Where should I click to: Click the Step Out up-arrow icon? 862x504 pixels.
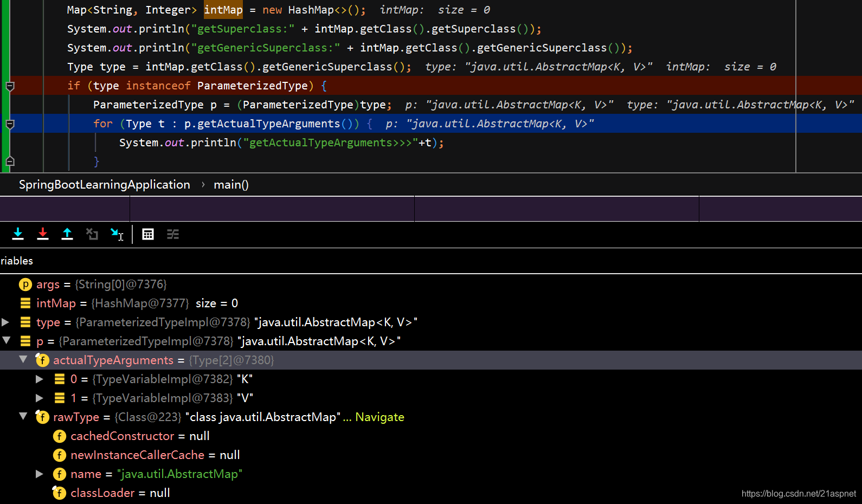[x=67, y=234]
